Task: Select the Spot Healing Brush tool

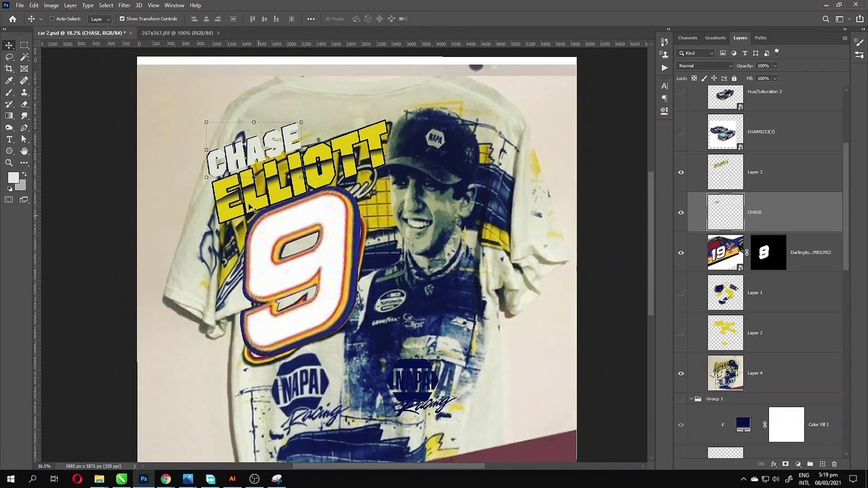Action: point(24,81)
